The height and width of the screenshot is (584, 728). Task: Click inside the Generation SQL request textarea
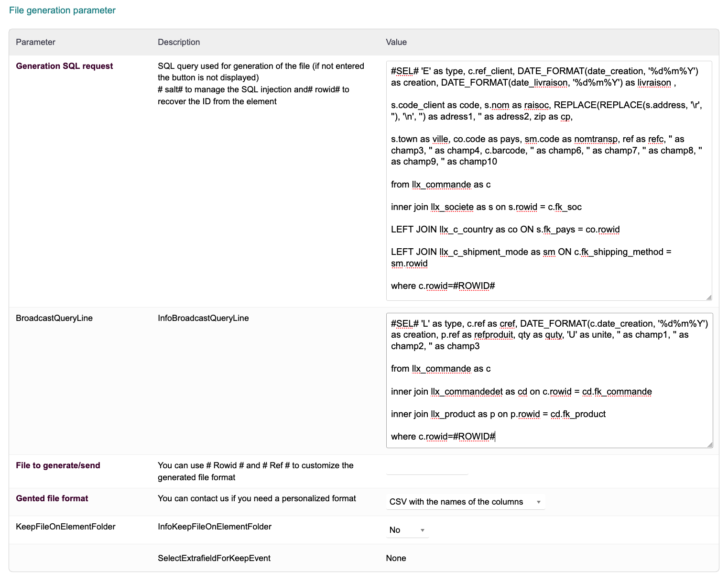[x=549, y=181]
